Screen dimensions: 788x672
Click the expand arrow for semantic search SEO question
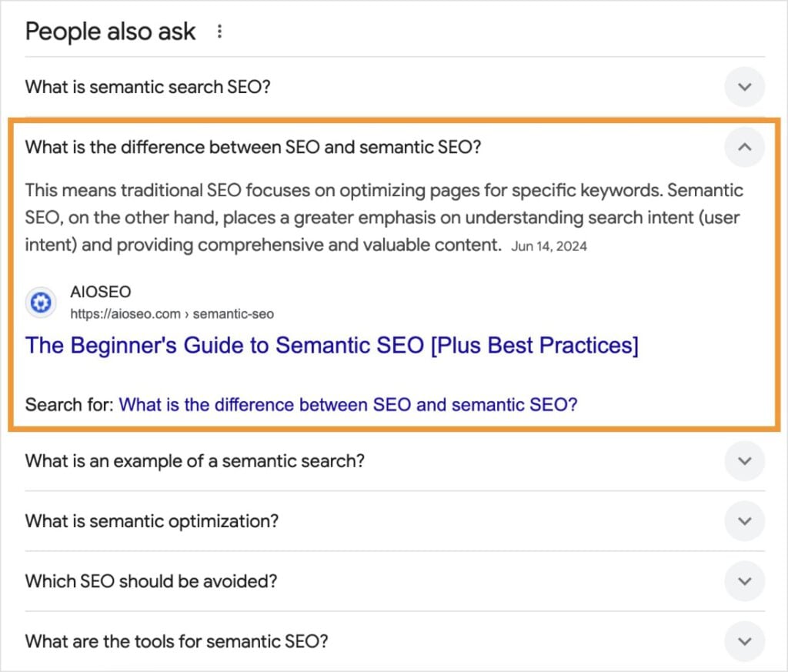tap(744, 87)
